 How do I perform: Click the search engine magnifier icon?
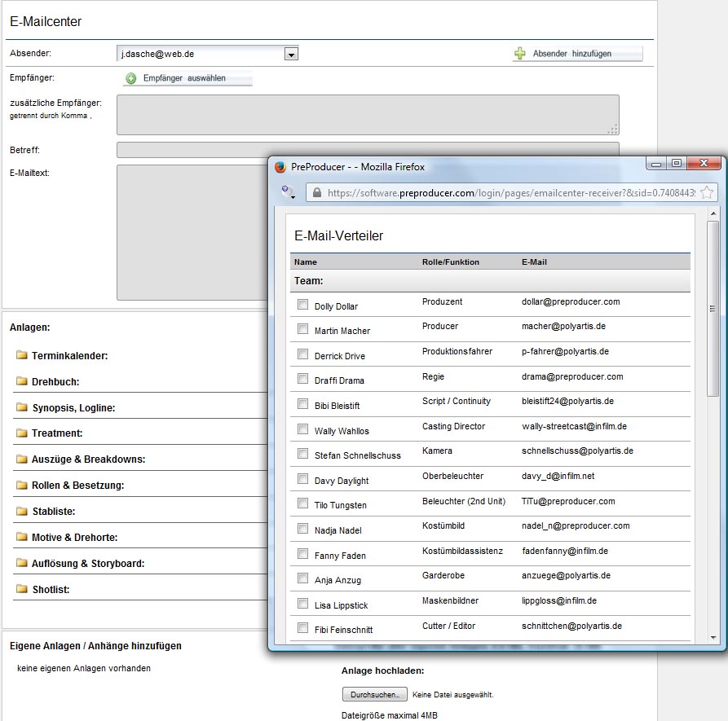pos(288,192)
